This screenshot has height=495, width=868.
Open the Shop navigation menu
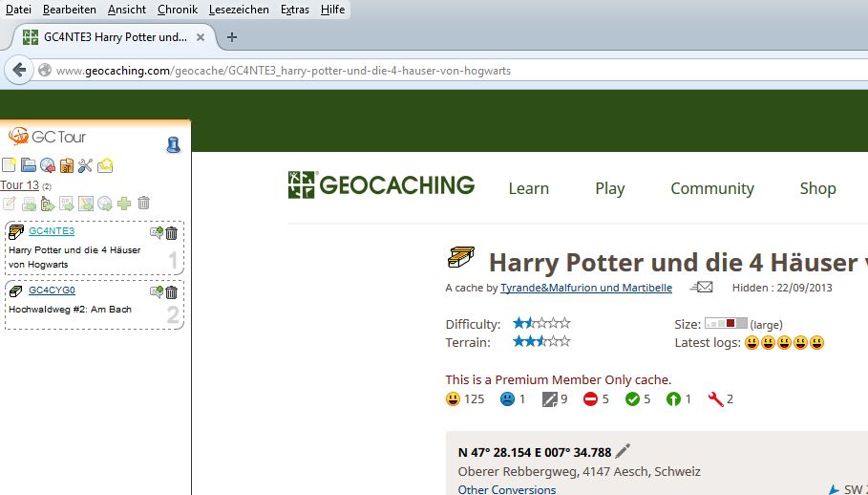(817, 188)
